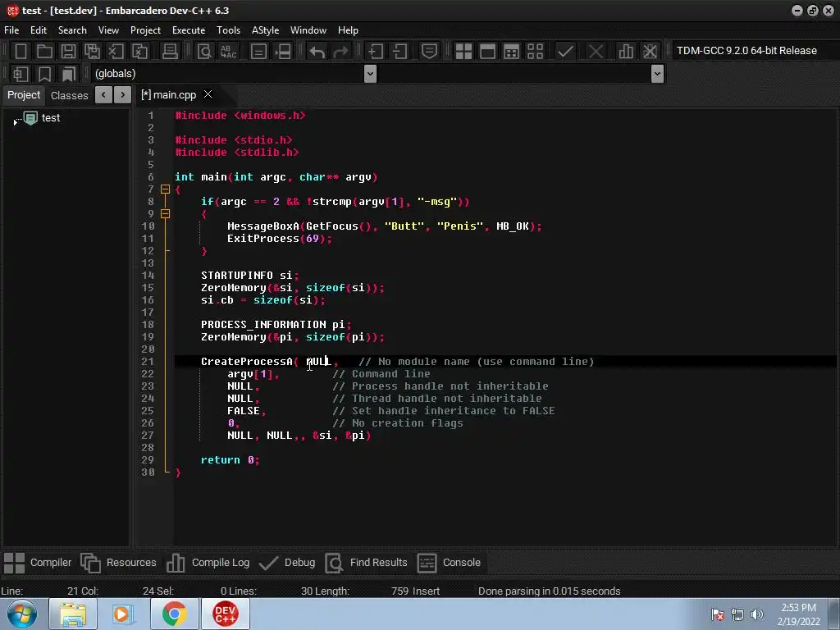Screen dimensions: 840x630
Task: Toggle a bookmark with the bookmark icon
Action: pos(44,73)
